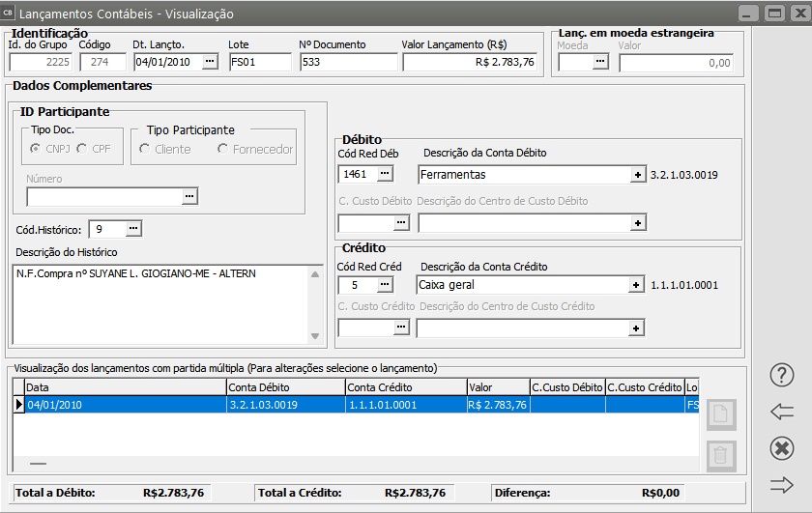Open date picker for Dt. Lançto.
This screenshot has width=812, height=513.
tap(210, 62)
